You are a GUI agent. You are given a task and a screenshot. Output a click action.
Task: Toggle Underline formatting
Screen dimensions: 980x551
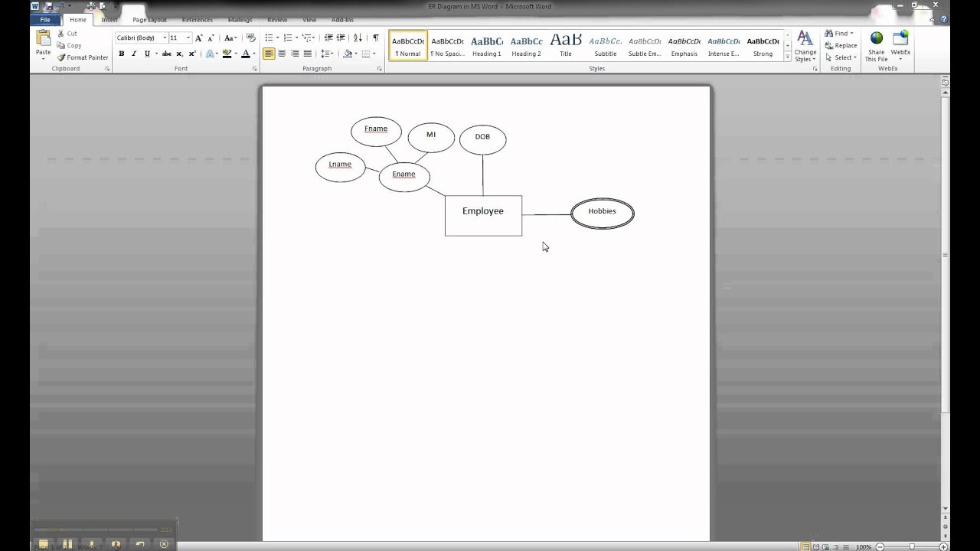(x=147, y=54)
